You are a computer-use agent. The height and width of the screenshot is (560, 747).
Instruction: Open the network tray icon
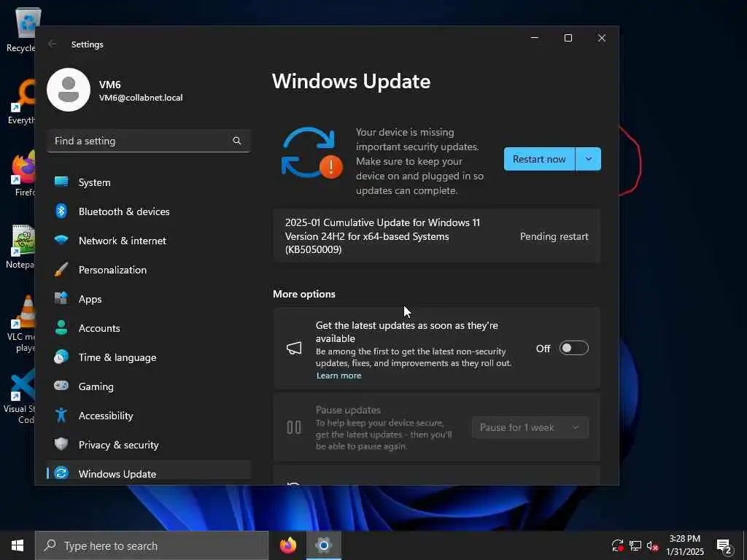click(635, 545)
